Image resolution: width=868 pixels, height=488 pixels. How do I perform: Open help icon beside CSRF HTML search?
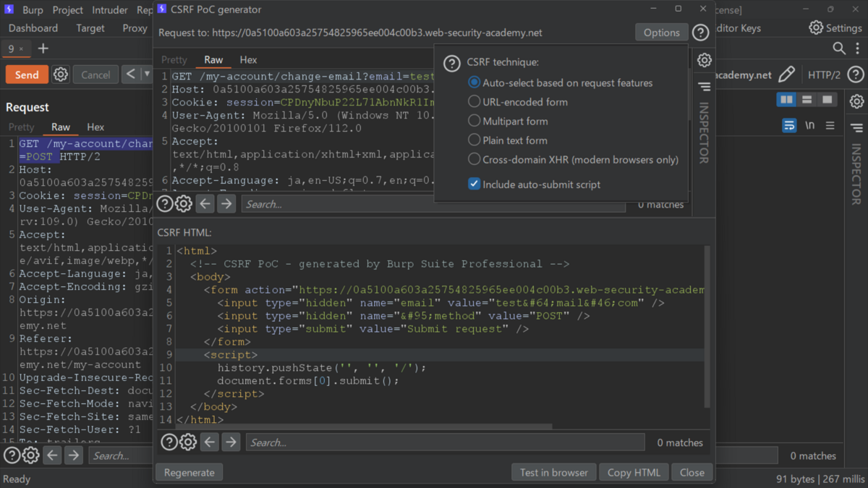169,442
